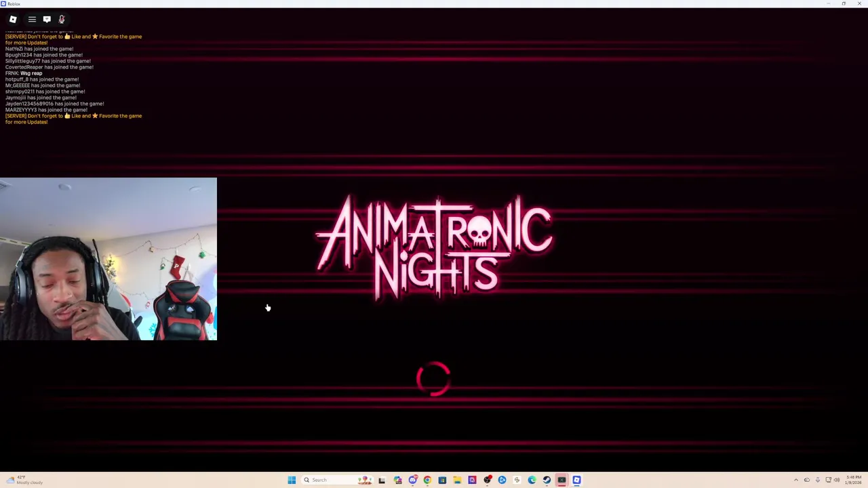Open OBS Studio from the taskbar

coord(487,480)
